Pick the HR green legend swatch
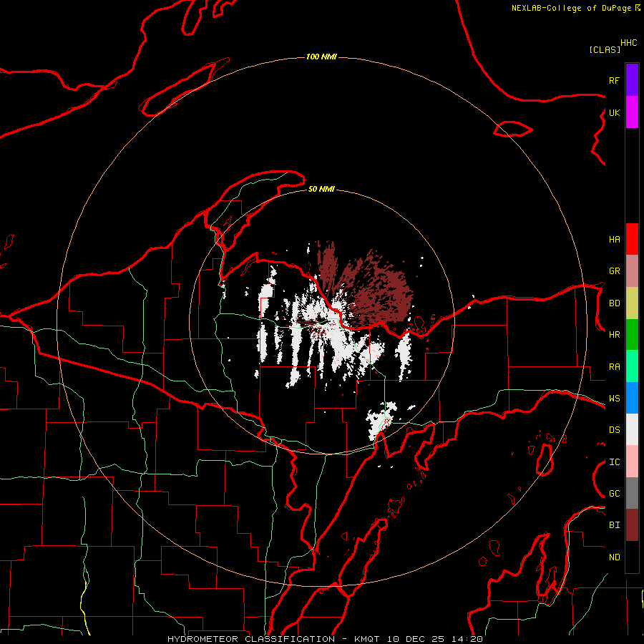Image resolution: width=644 pixels, height=644 pixels. [x=632, y=335]
